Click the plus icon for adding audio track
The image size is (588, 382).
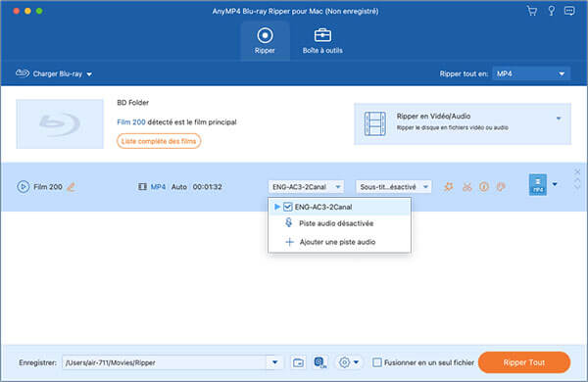point(289,242)
